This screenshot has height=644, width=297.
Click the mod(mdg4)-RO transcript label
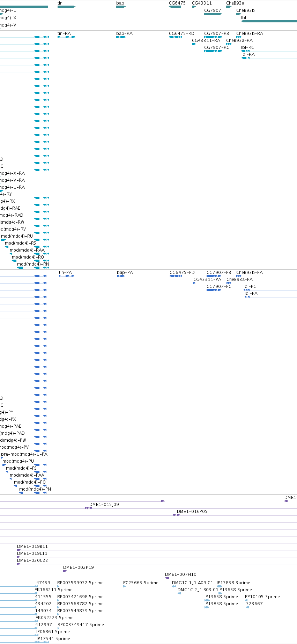(28, 257)
